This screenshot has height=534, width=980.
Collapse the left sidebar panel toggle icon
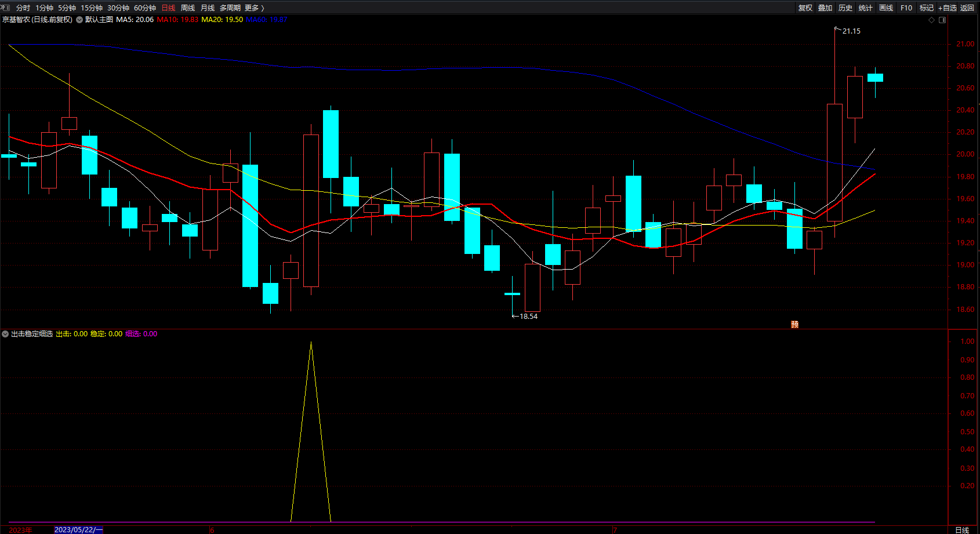(5, 8)
